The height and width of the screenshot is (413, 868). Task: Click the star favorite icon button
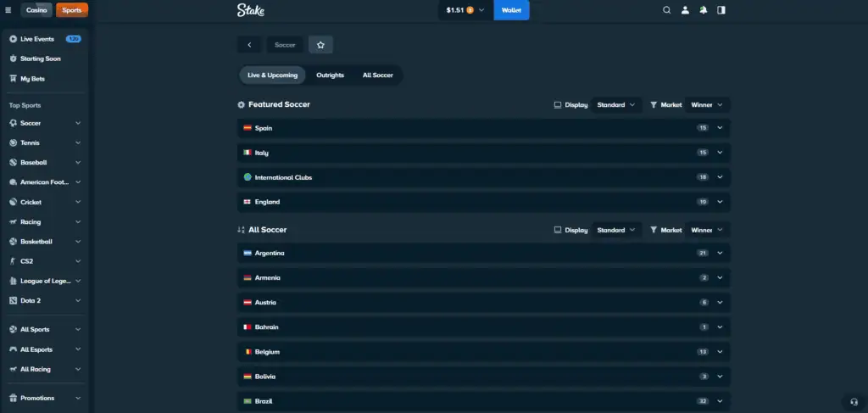(x=320, y=45)
